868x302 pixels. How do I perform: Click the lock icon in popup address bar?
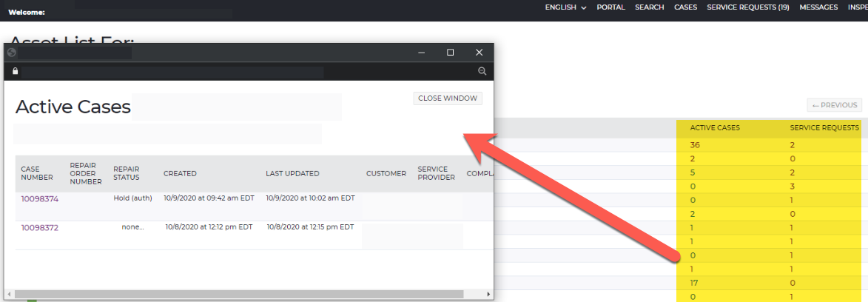tap(15, 71)
